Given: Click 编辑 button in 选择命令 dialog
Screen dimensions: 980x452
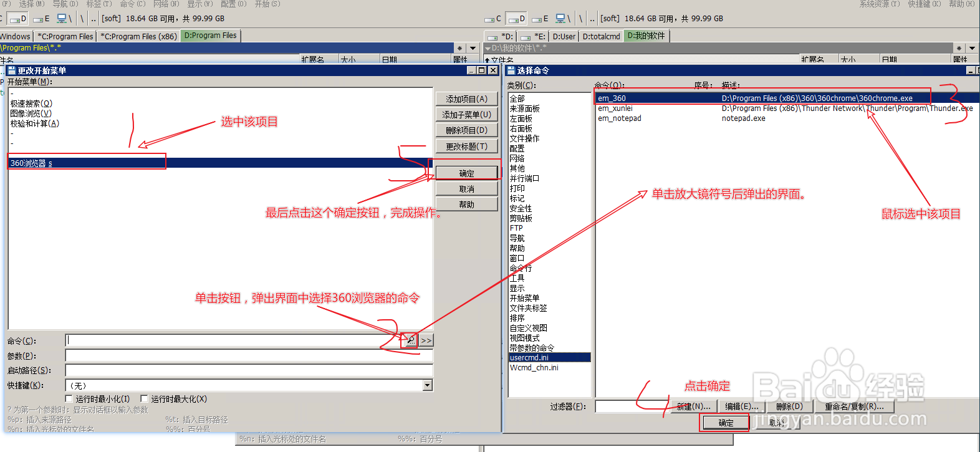Looking at the screenshot, I should [742, 406].
